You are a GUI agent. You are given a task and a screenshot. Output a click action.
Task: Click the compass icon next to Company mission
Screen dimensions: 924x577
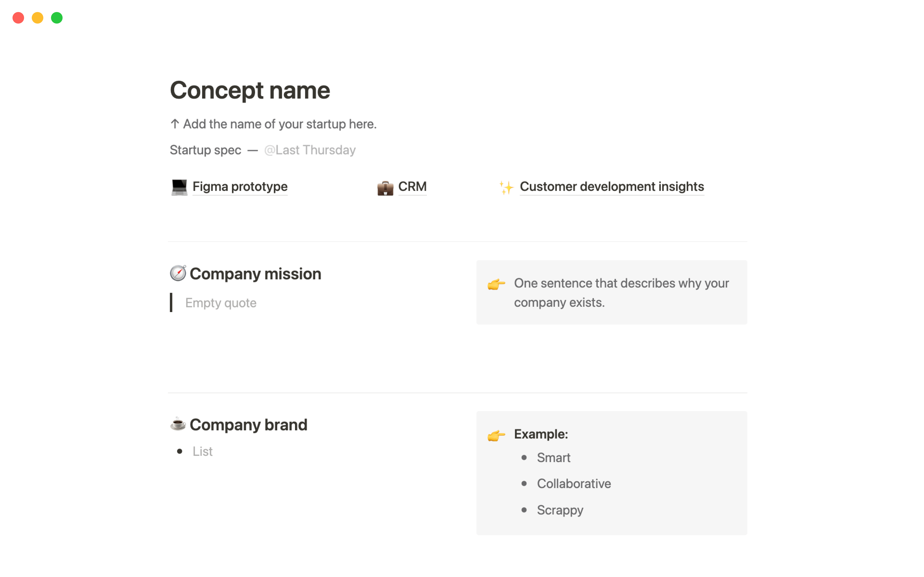(178, 273)
